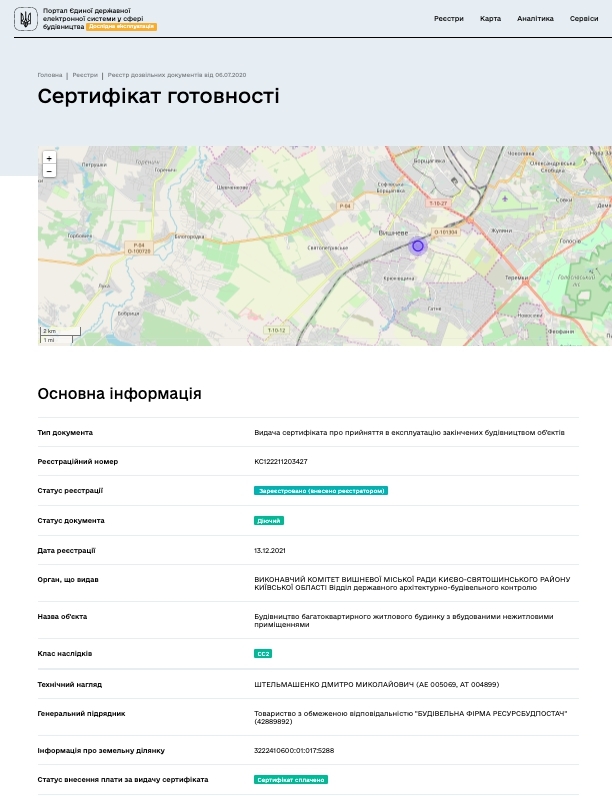Click the Інформація про земельну ділянку label

click(101, 750)
